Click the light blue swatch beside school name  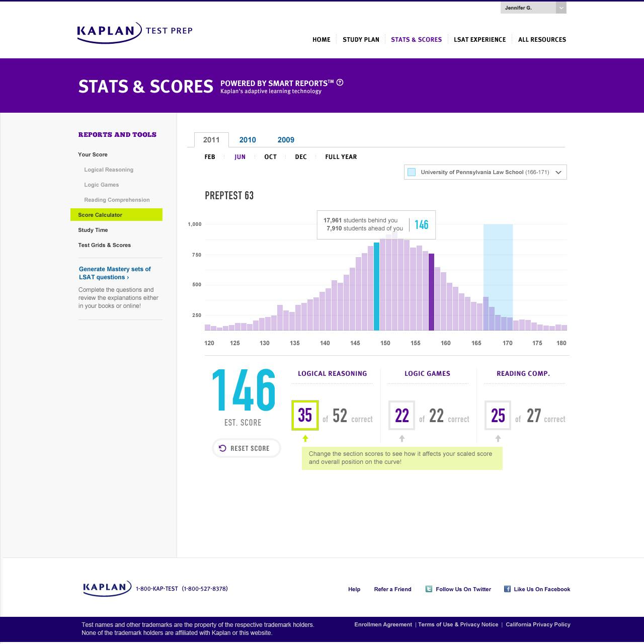click(x=412, y=172)
